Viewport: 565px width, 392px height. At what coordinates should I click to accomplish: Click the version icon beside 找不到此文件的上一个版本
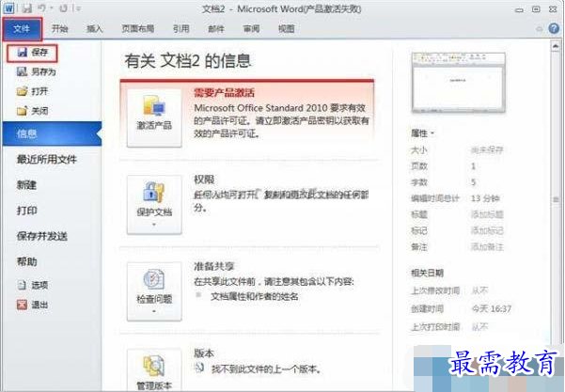[199, 368]
